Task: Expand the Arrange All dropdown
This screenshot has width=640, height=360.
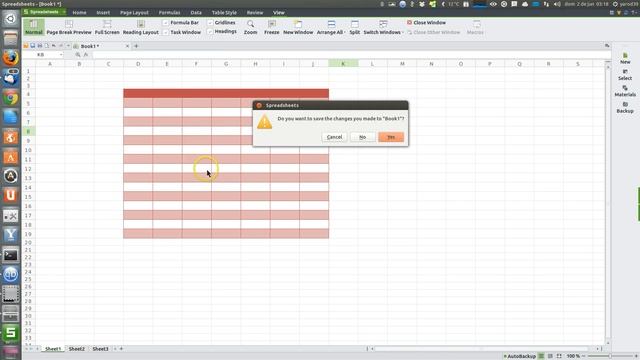Action: [345, 32]
